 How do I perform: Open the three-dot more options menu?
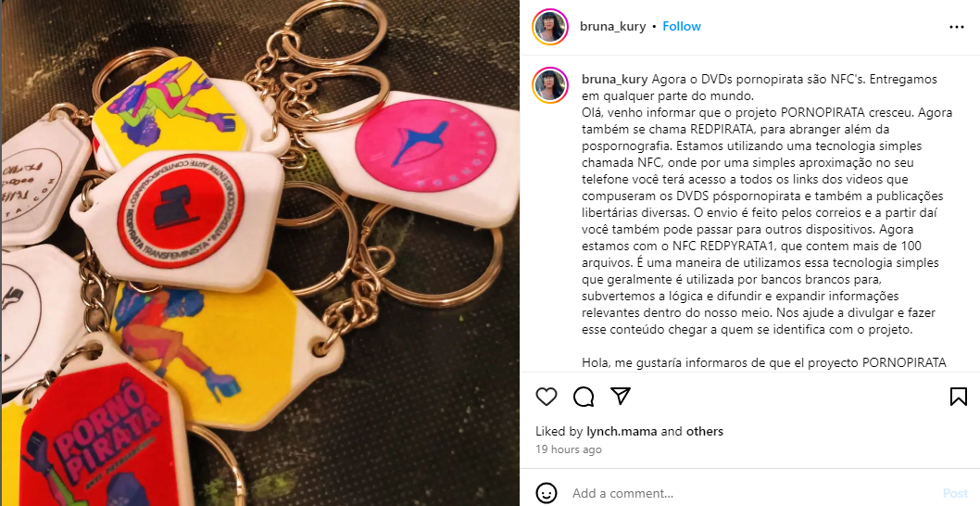point(957,27)
